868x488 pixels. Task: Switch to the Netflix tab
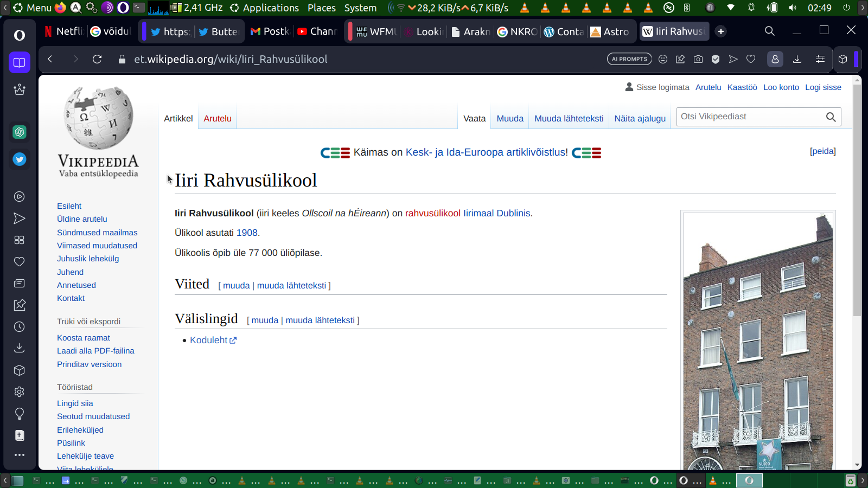[63, 31]
